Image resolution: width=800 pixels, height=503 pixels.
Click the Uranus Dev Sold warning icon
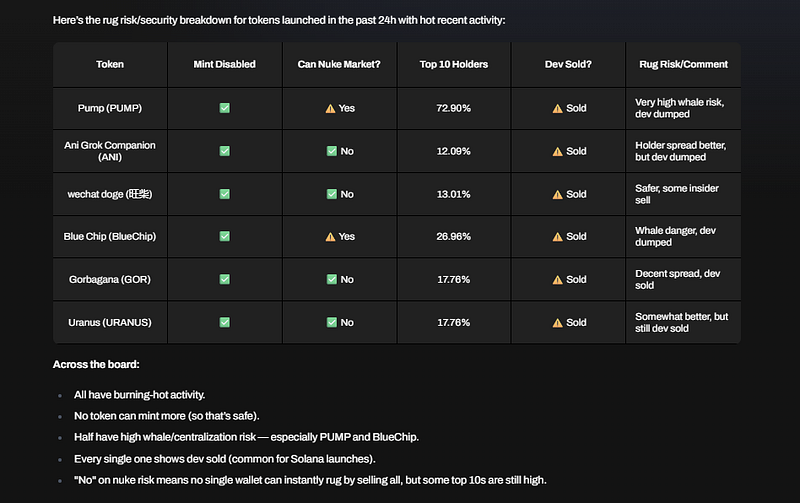click(557, 323)
